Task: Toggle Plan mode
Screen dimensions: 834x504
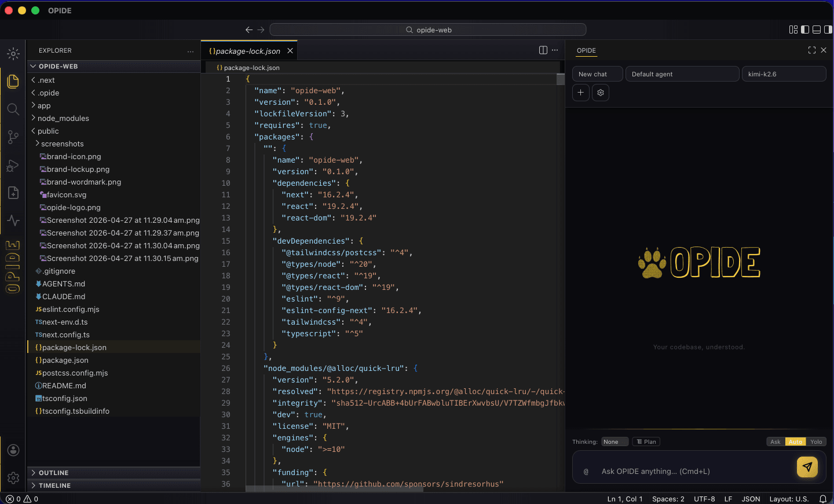Action: (646, 442)
